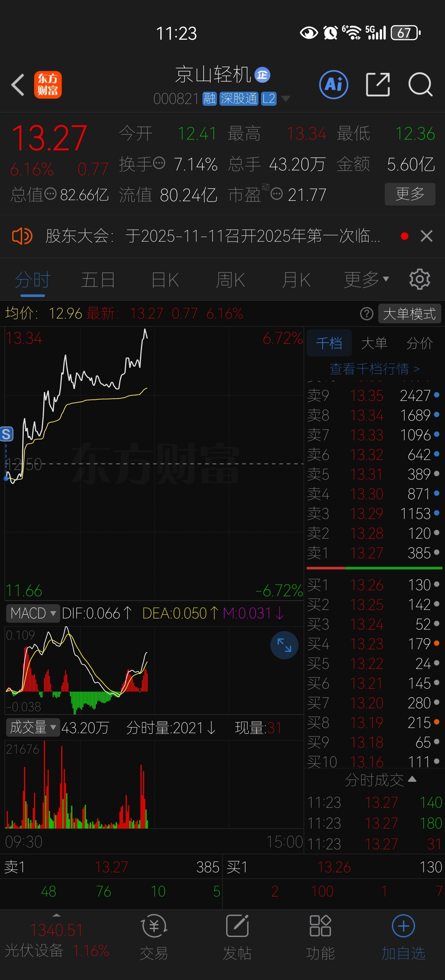Open chart settings gear icon
The height and width of the screenshot is (980, 445).
[x=419, y=279]
